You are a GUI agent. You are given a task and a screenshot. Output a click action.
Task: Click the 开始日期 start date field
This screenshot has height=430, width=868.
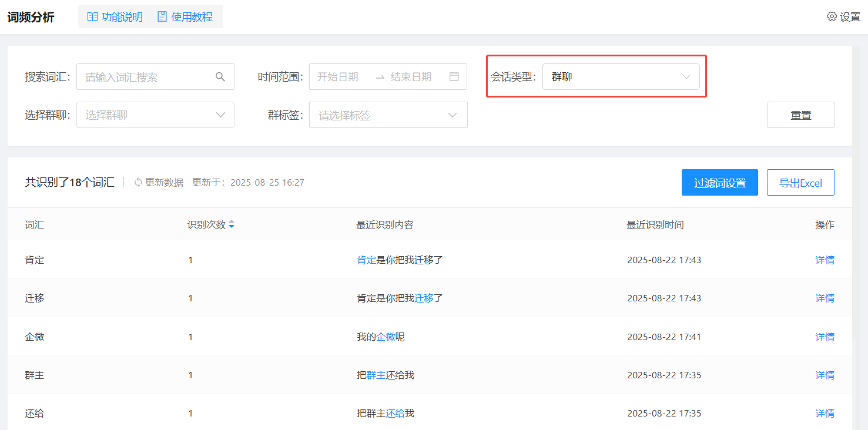338,77
